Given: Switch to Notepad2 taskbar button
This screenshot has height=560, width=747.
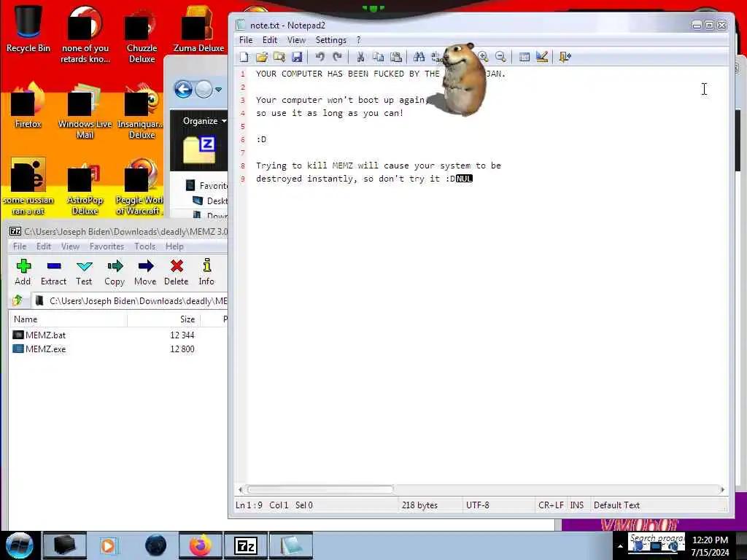Looking at the screenshot, I should pyautogui.click(x=291, y=545).
